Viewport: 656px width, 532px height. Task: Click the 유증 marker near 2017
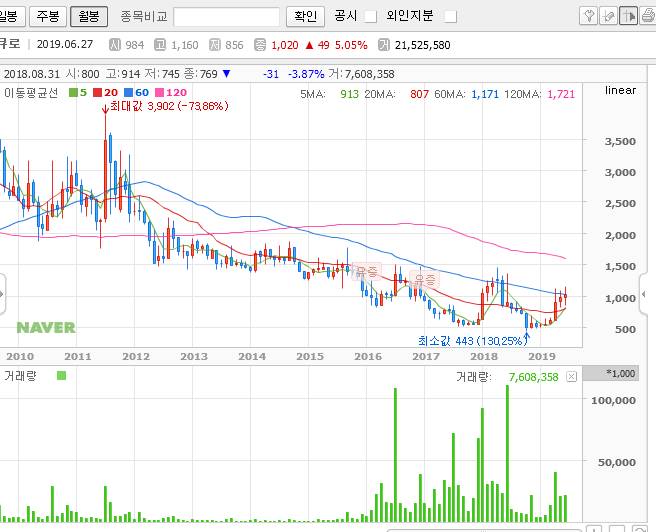pos(425,279)
